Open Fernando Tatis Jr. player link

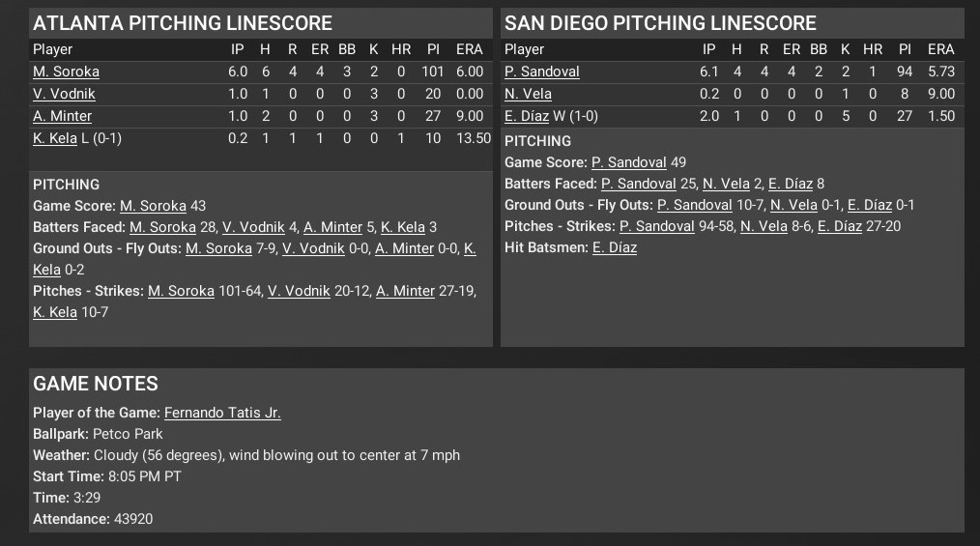pyautogui.click(x=222, y=413)
